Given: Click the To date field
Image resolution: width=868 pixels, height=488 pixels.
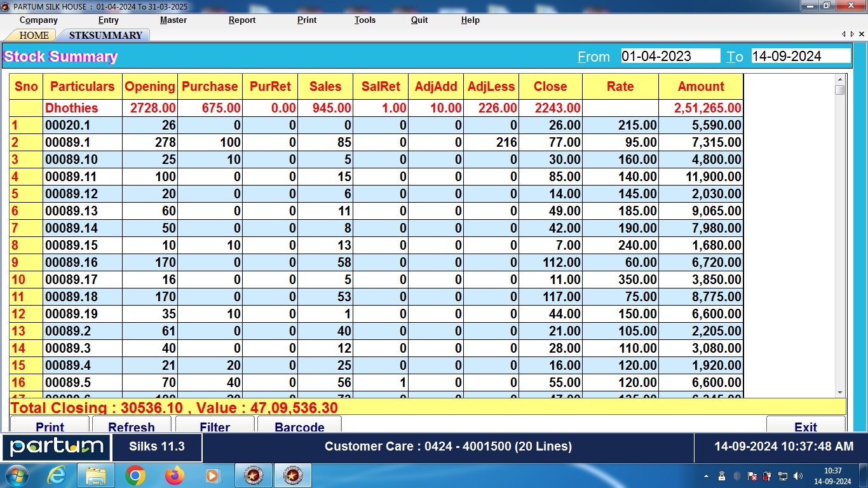Looking at the screenshot, I should pos(801,56).
